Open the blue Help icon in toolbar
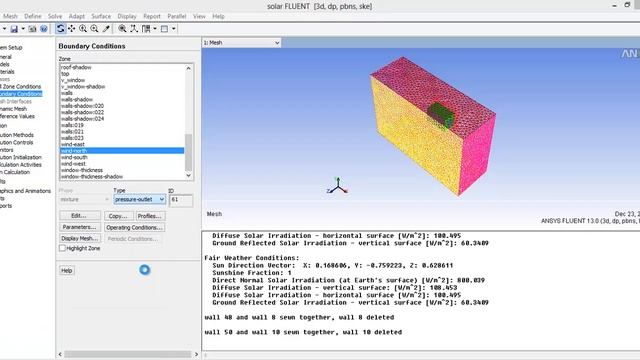 pyautogui.click(x=44, y=29)
